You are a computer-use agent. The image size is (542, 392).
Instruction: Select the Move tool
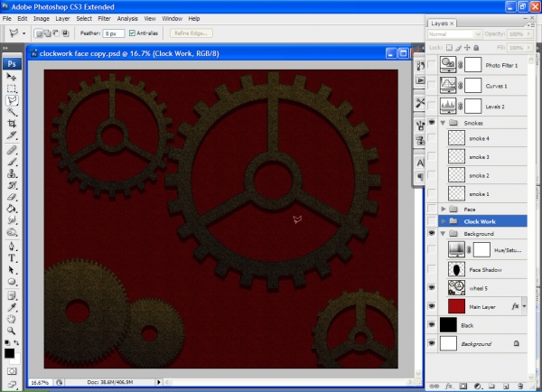tap(12, 77)
